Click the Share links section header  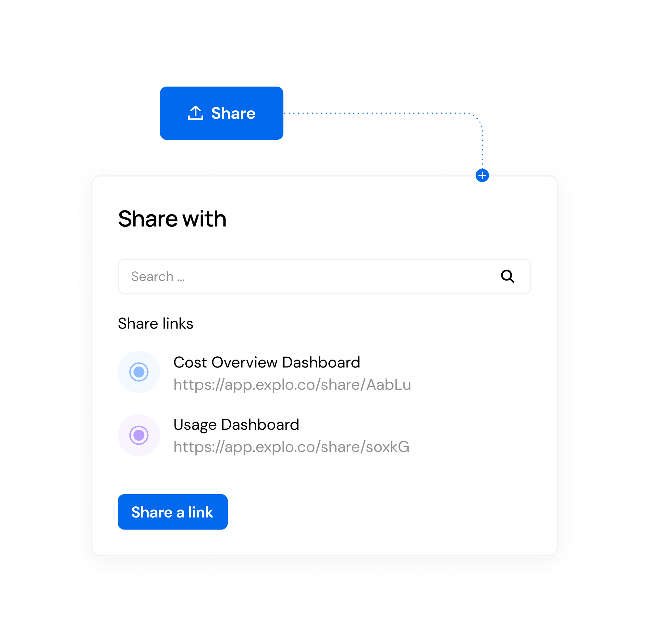(156, 323)
